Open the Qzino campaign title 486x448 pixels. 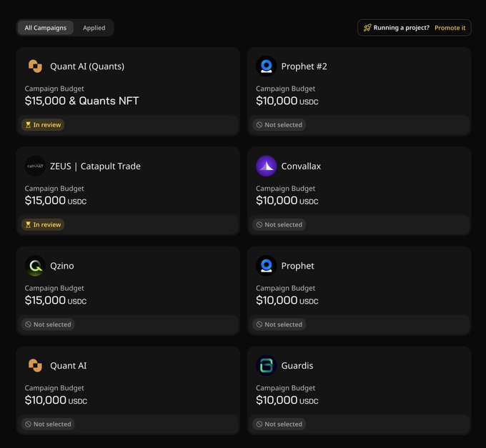(x=62, y=266)
